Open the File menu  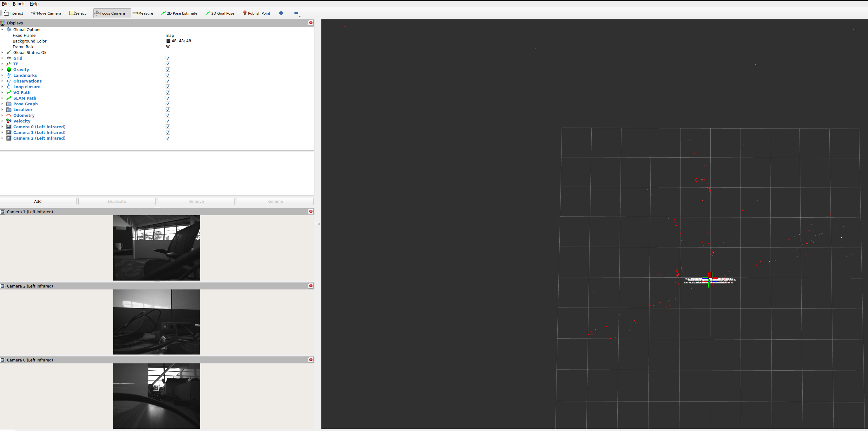(x=5, y=4)
